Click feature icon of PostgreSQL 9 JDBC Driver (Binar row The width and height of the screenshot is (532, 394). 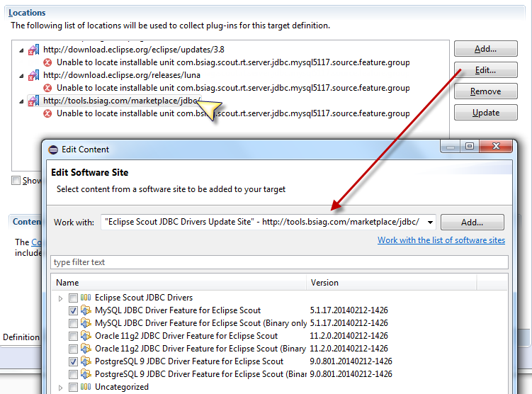tap(86, 374)
